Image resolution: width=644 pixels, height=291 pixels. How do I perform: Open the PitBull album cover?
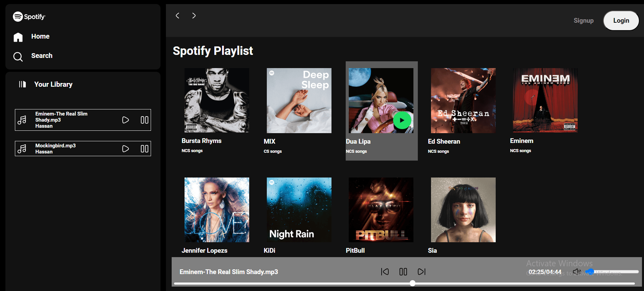381,210
